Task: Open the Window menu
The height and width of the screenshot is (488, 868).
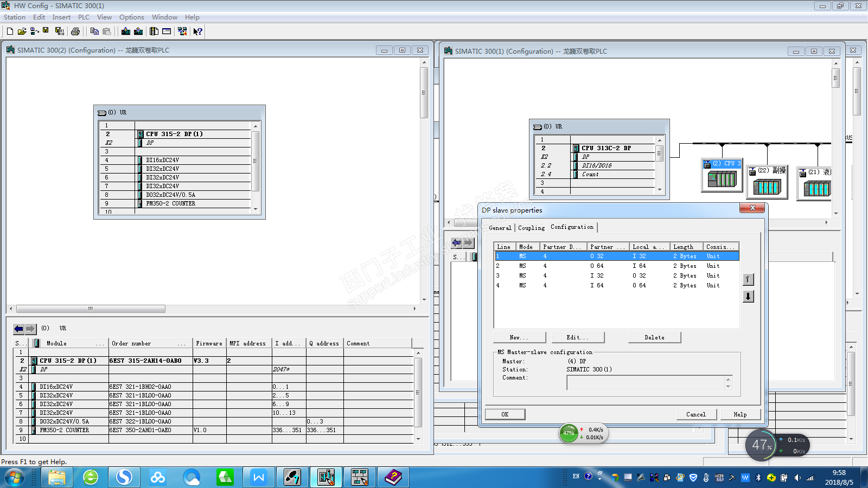Action: pos(164,17)
